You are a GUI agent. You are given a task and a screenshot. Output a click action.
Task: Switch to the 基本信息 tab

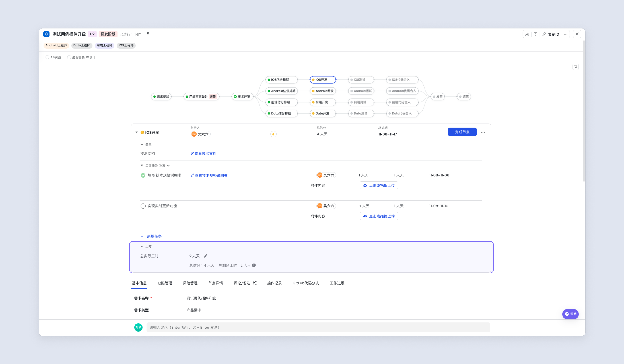pyautogui.click(x=139, y=283)
